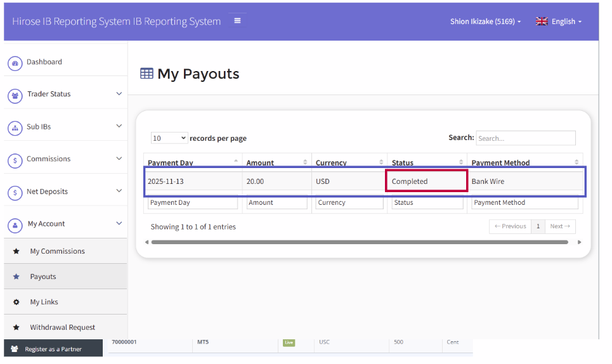
Task: Click the Next pagination button
Action: coord(560,226)
